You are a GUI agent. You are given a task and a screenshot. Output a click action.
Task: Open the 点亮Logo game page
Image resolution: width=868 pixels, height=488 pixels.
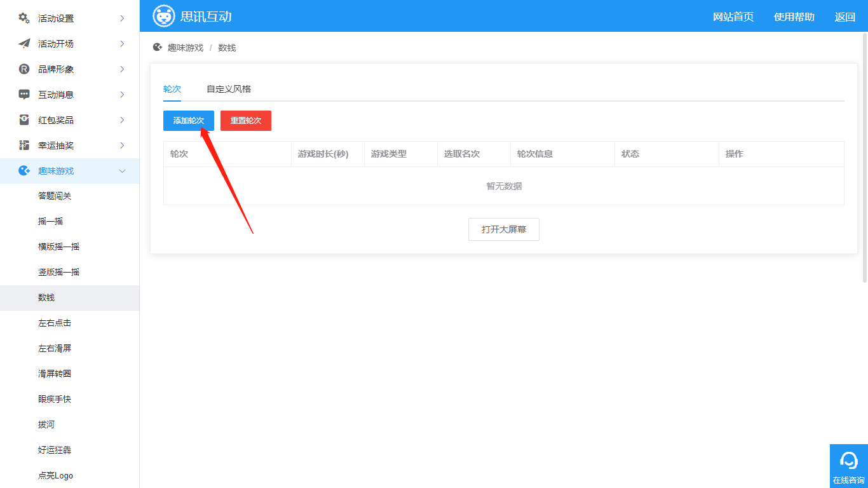(x=70, y=475)
